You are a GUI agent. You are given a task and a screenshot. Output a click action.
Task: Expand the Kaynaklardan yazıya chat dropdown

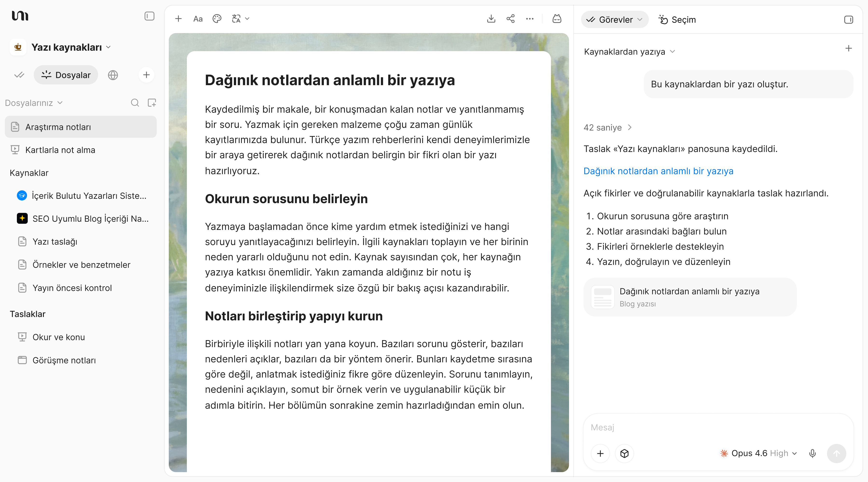tap(630, 52)
